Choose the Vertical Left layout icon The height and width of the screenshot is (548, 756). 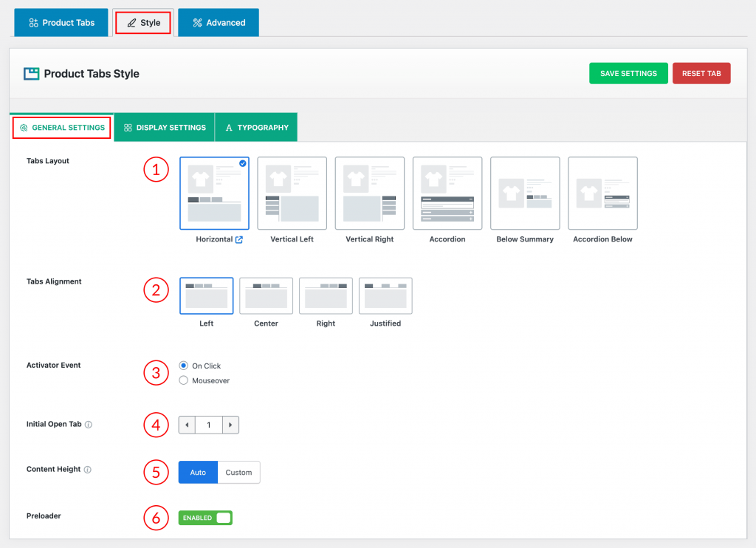click(292, 193)
